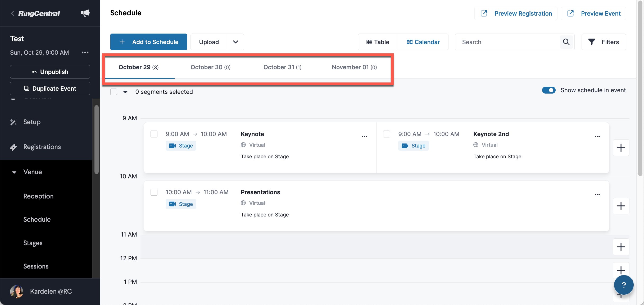Click the Upload button

(x=209, y=42)
